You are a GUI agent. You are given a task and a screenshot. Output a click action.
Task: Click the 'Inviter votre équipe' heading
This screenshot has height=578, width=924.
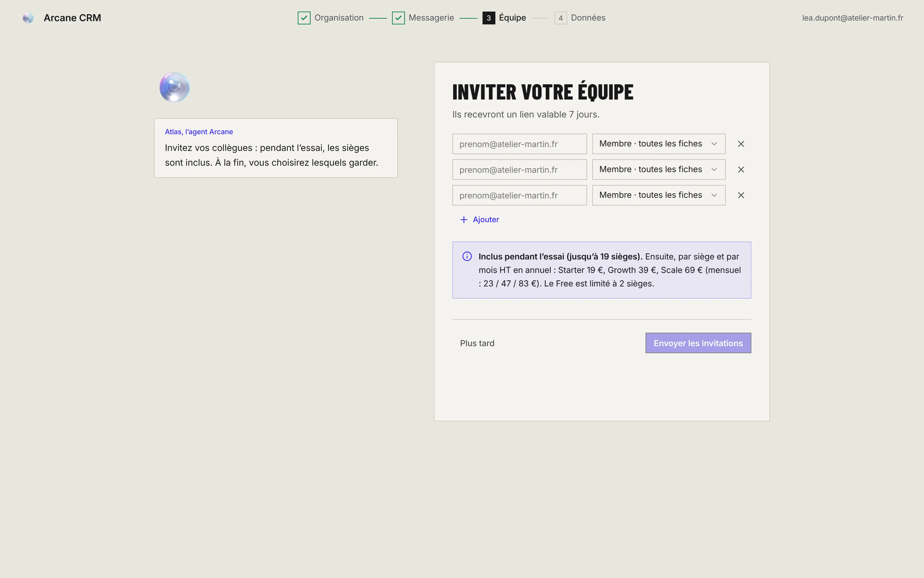point(543,92)
